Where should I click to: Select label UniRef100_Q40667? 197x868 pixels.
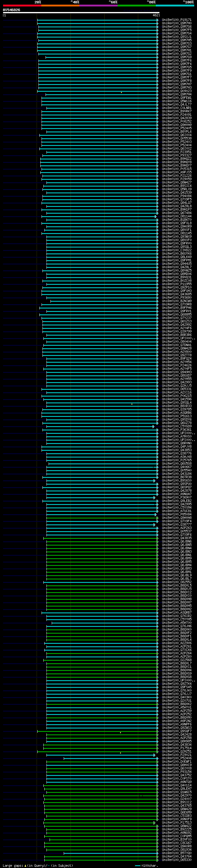click(176, 467)
